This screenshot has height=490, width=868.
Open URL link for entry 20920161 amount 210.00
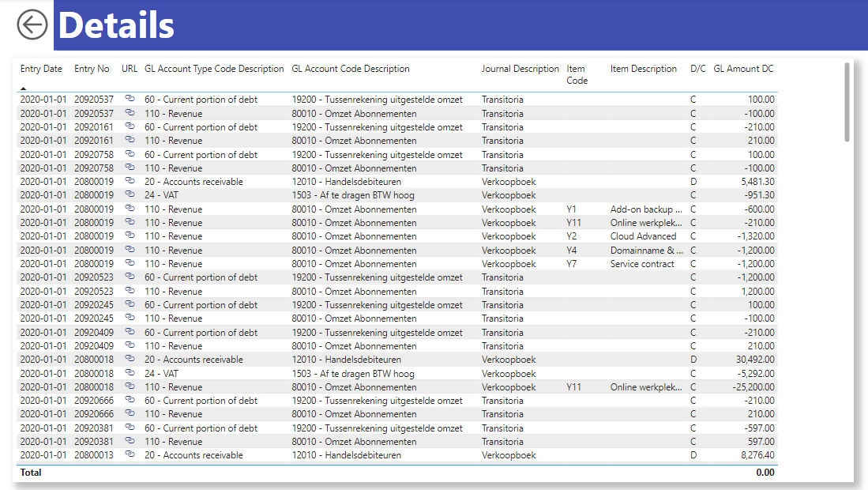130,140
